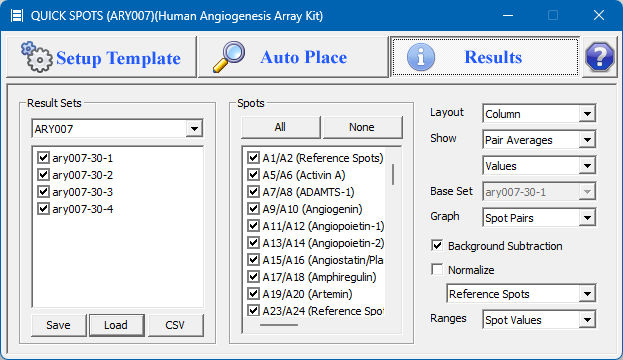Uncheck A15/A16 (Angiostatin) spot
Screen dimensions: 623x360
point(253,260)
